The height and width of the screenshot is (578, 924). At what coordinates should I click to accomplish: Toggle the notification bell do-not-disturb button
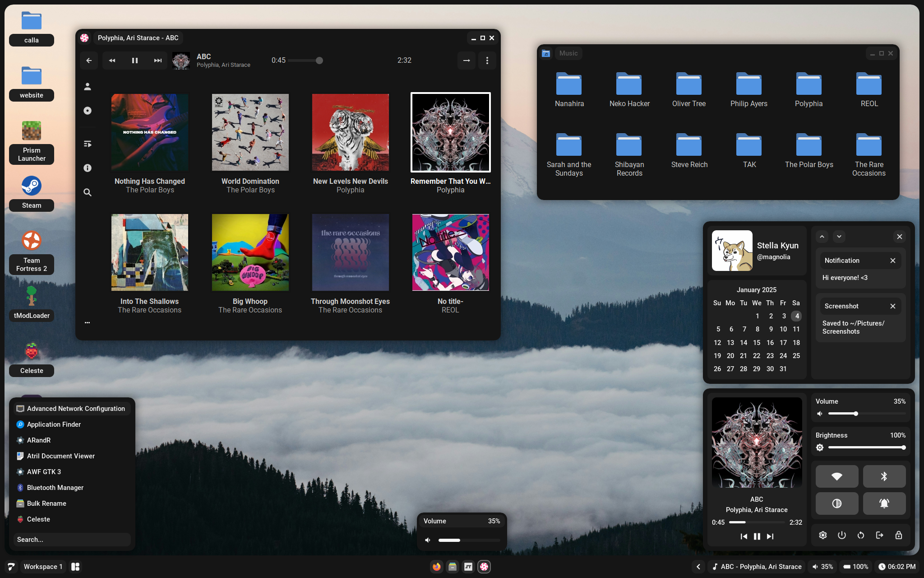884,503
